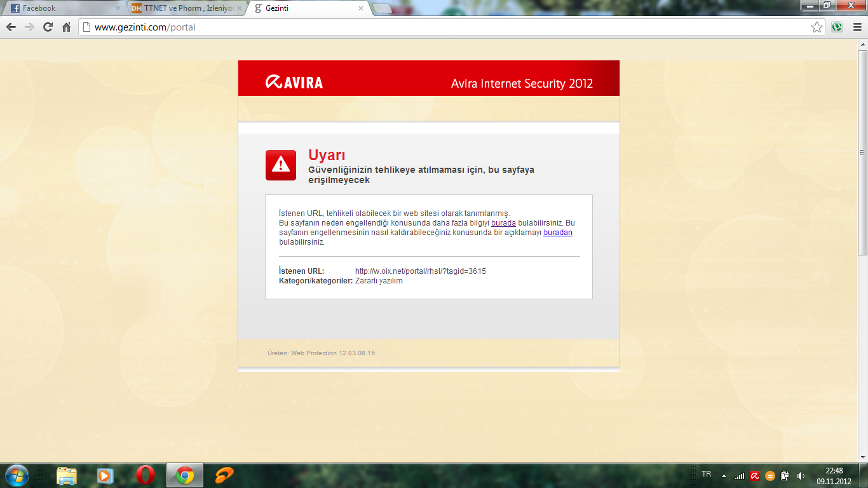Open the volume speaker tray icon

pyautogui.click(x=801, y=476)
